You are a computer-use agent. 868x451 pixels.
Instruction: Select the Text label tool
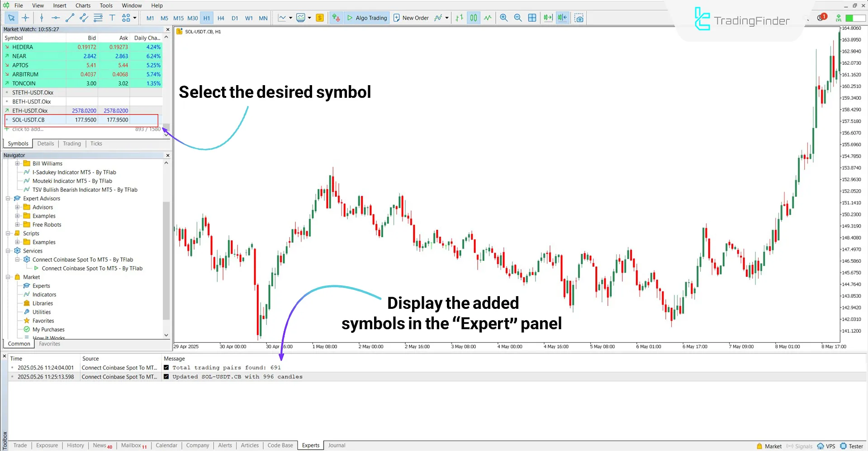point(112,18)
